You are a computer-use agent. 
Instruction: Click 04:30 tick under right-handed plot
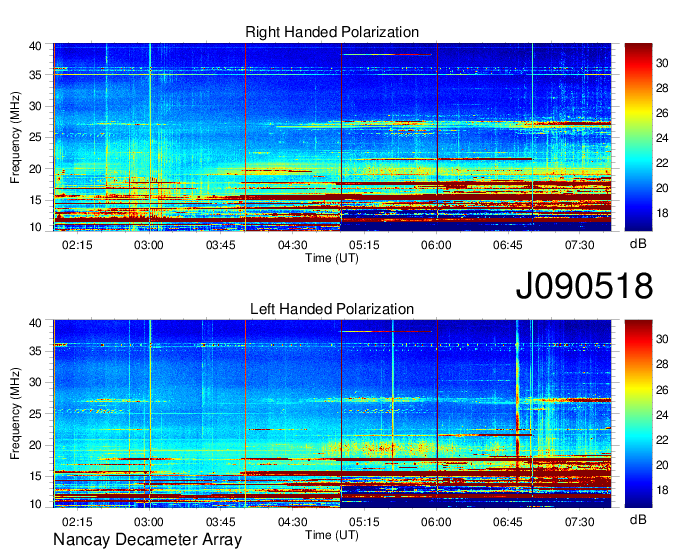(293, 245)
